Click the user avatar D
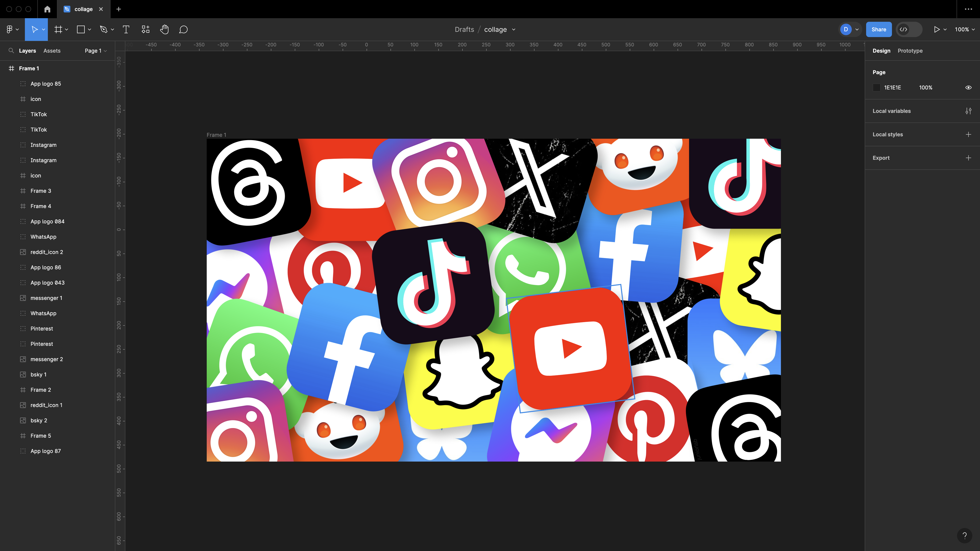 coord(846,29)
